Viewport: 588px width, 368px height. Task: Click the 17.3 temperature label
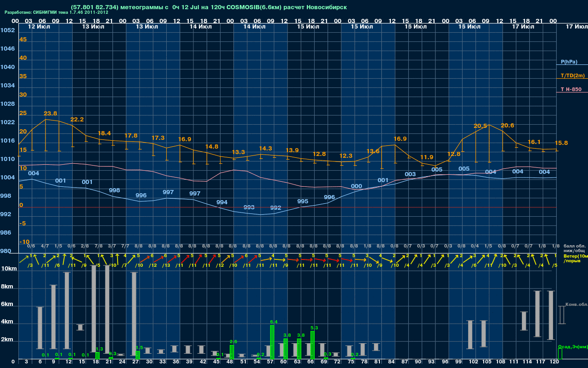158,138
